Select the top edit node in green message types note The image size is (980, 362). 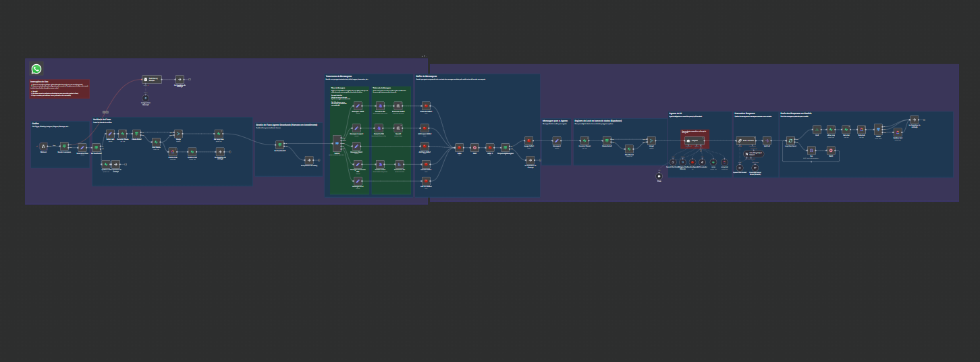pyautogui.click(x=357, y=106)
